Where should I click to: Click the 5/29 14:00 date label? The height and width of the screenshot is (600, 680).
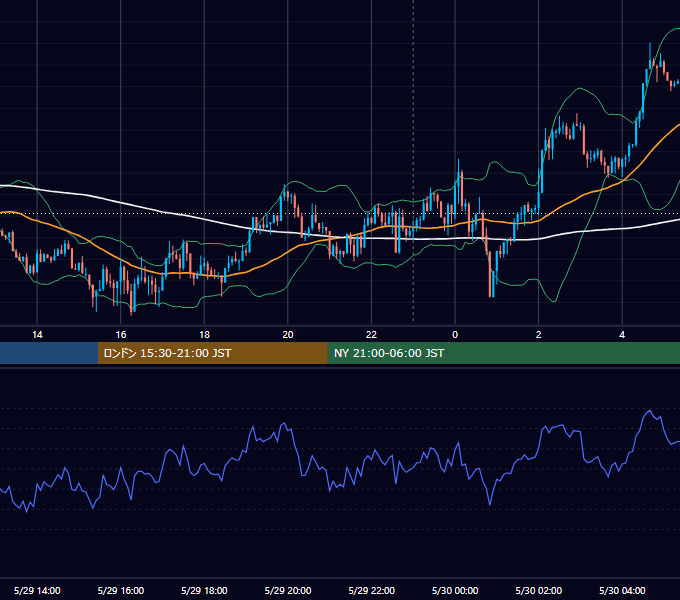37,590
